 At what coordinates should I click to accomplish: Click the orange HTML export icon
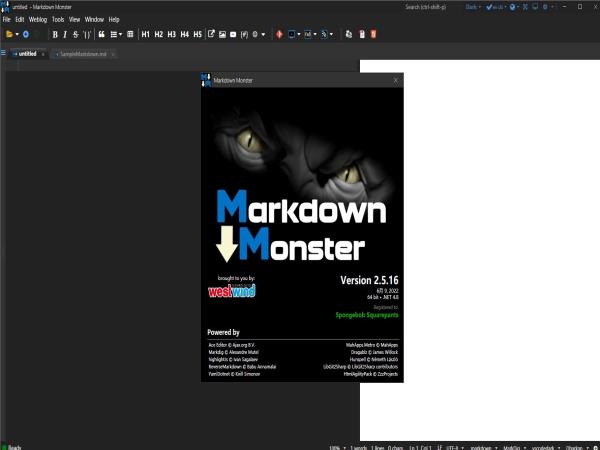point(373,34)
